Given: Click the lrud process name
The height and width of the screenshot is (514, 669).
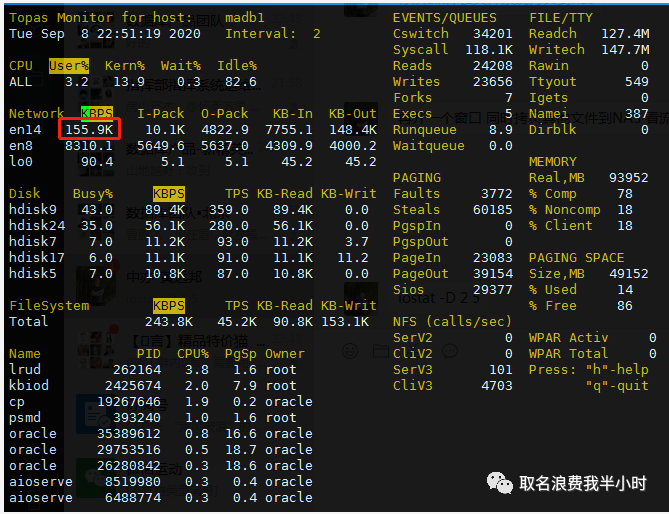Looking at the screenshot, I should tap(25, 369).
